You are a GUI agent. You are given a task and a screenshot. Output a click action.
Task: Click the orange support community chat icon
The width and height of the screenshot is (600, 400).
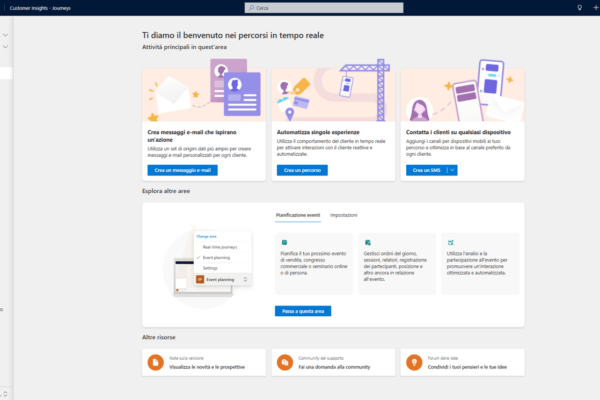pyautogui.click(x=285, y=362)
